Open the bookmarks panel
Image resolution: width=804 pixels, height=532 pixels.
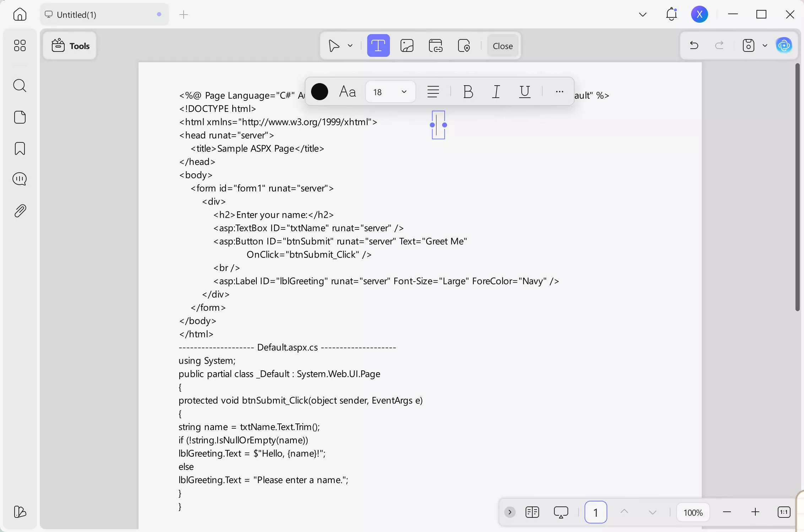tap(20, 148)
